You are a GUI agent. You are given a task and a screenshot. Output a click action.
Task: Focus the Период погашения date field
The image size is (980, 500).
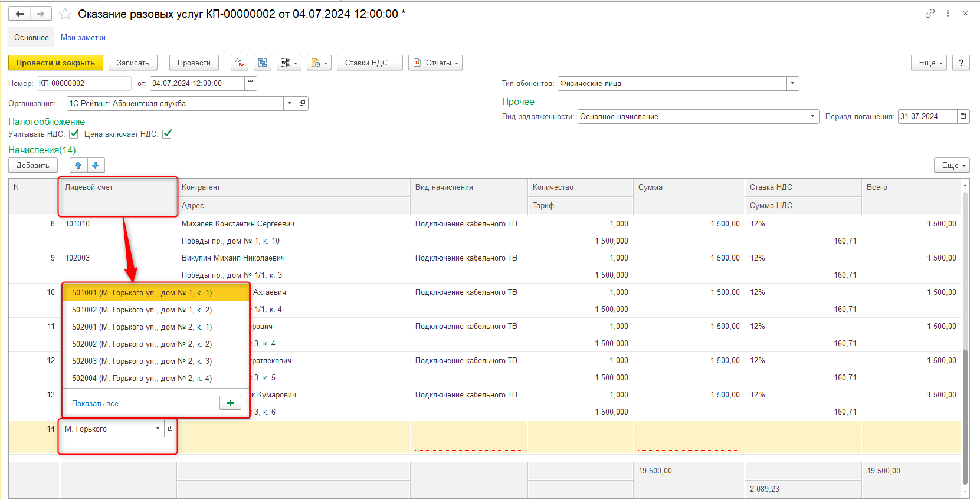click(927, 116)
